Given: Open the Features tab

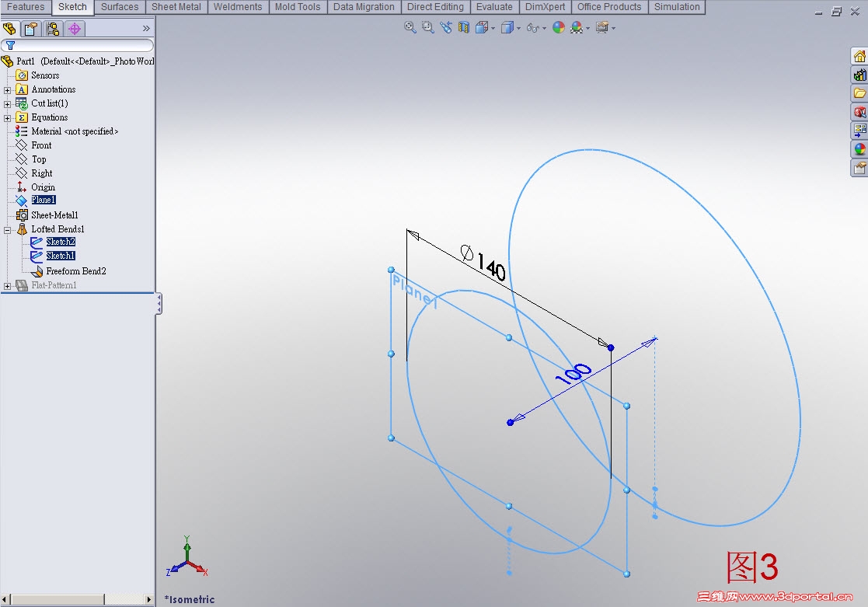Looking at the screenshot, I should tap(26, 7).
